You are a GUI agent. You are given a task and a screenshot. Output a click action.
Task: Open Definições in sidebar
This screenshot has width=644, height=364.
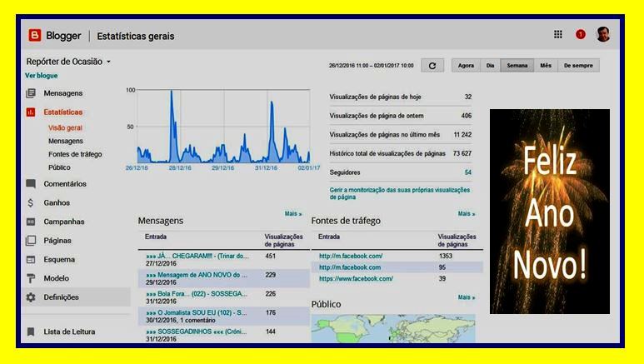tap(61, 297)
